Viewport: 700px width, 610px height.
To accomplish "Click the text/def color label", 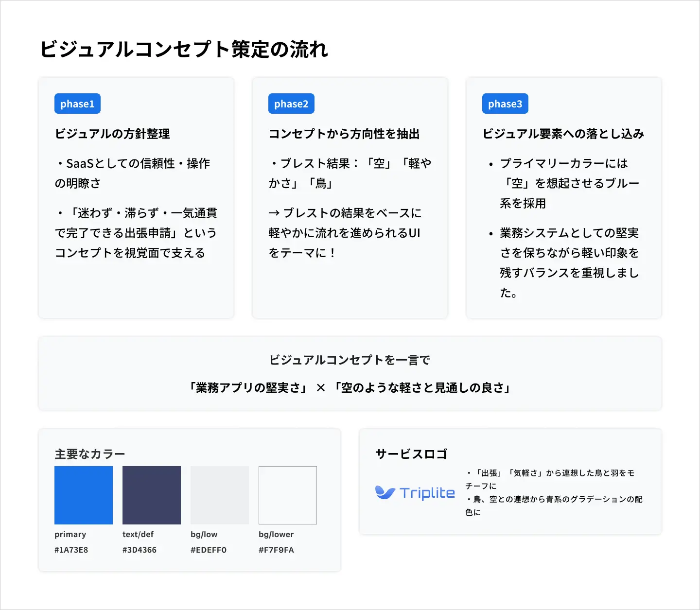I will click(138, 534).
